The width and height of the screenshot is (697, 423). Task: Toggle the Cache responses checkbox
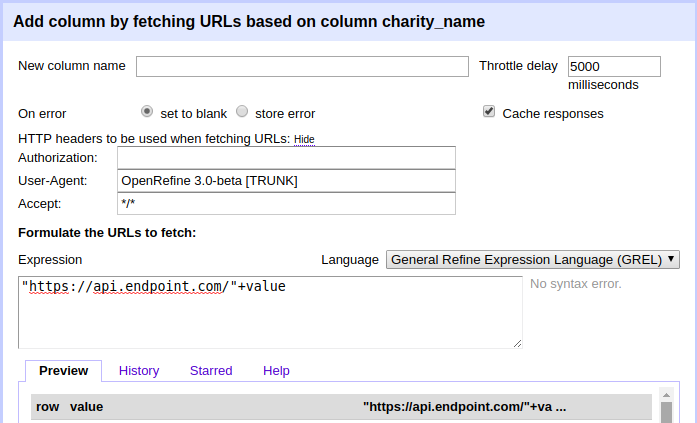click(489, 112)
